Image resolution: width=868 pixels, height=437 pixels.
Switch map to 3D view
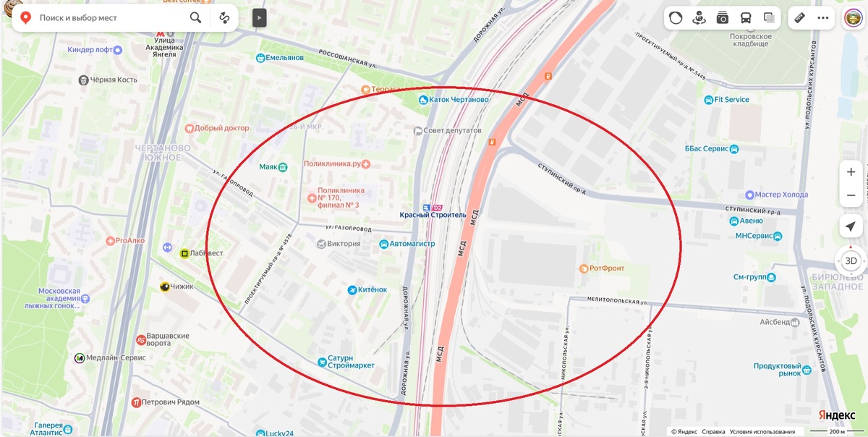[851, 260]
